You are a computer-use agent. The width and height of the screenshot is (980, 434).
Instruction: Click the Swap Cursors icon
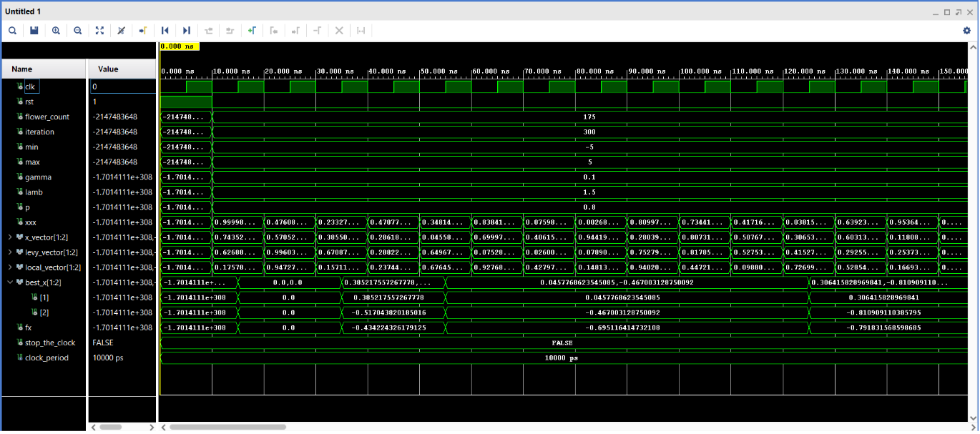(x=361, y=31)
